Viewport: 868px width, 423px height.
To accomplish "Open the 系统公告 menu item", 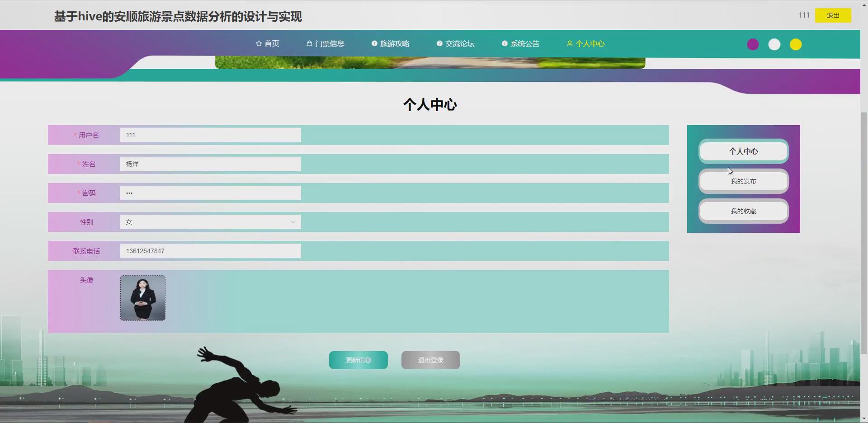I will pyautogui.click(x=525, y=43).
